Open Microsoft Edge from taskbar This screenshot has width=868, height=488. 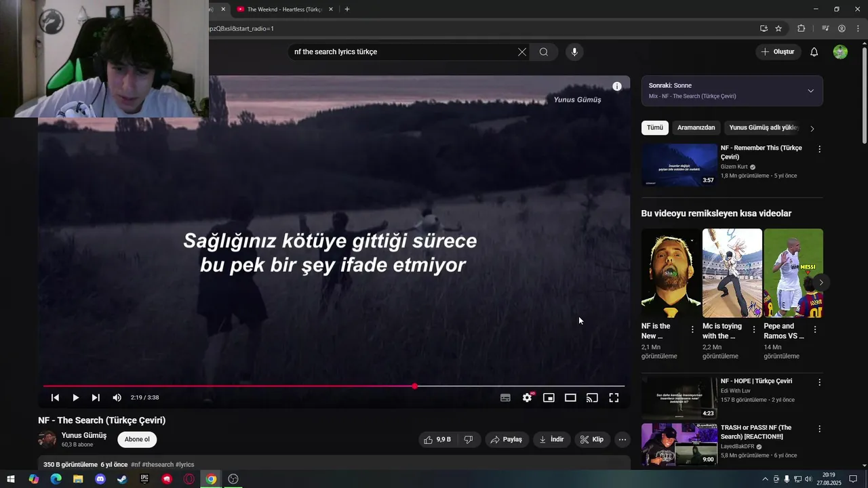(56, 479)
